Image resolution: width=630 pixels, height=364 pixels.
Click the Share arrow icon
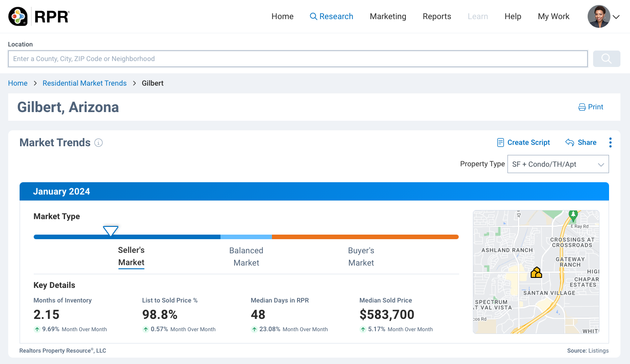pos(569,143)
